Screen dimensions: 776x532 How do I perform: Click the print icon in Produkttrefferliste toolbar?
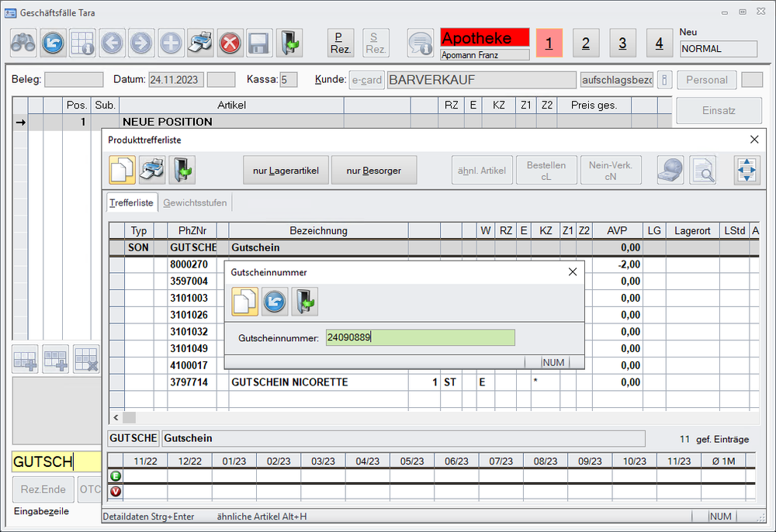click(152, 170)
